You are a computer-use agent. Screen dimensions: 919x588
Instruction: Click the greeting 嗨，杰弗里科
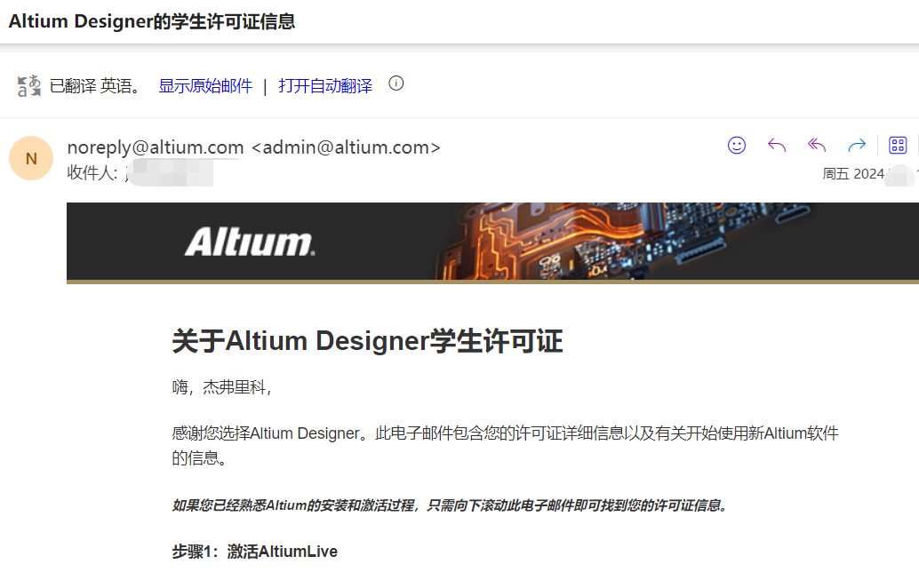[221, 387]
